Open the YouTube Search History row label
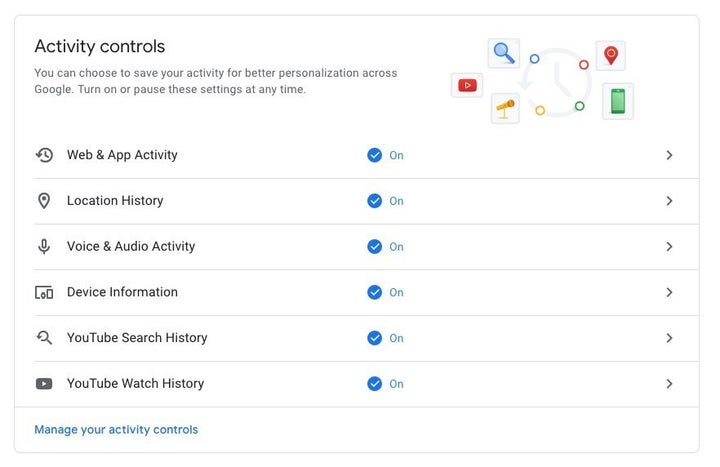The image size is (720, 467). [x=137, y=338]
